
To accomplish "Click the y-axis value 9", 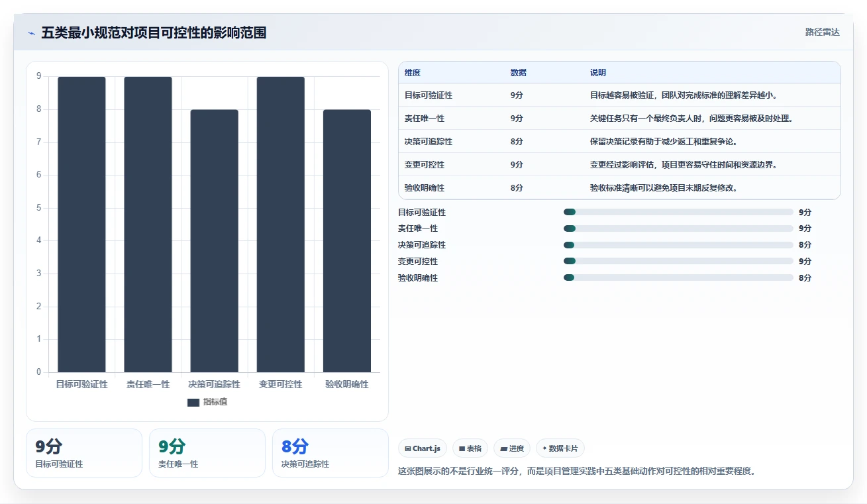I will click(39, 76).
